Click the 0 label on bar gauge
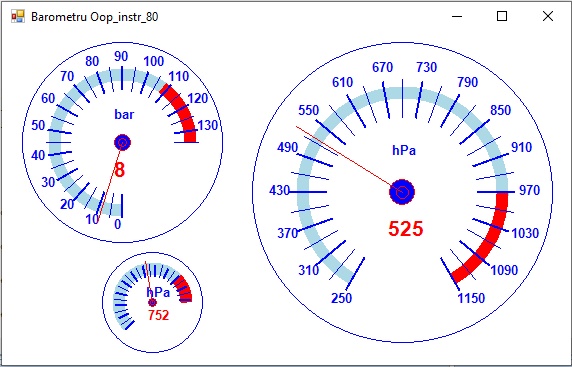Image resolution: width=572 pixels, height=367 pixels. [117, 224]
